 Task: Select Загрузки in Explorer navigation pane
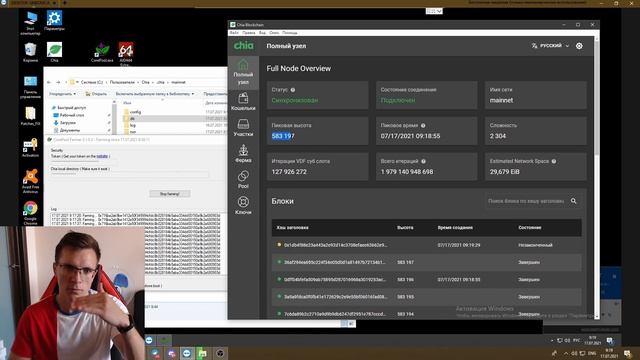point(68,123)
